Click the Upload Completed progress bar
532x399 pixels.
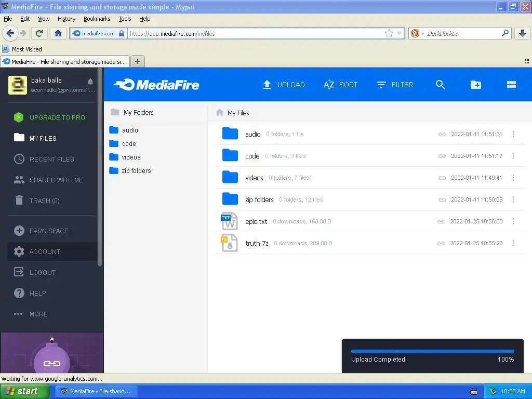click(x=433, y=351)
